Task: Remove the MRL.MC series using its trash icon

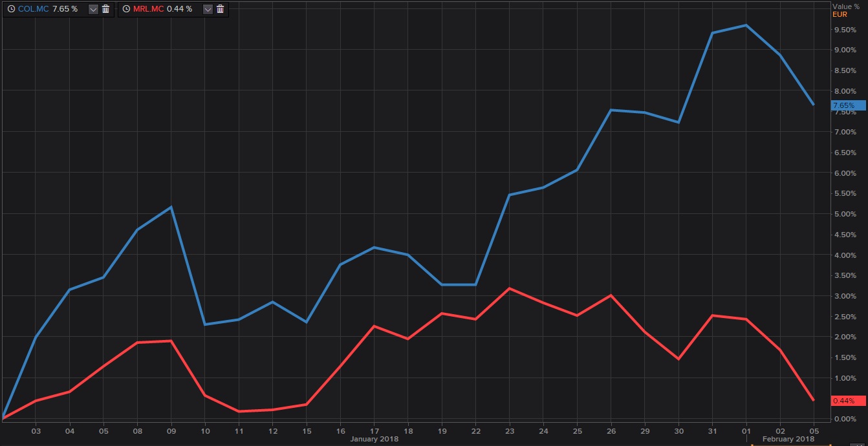Action: point(220,9)
